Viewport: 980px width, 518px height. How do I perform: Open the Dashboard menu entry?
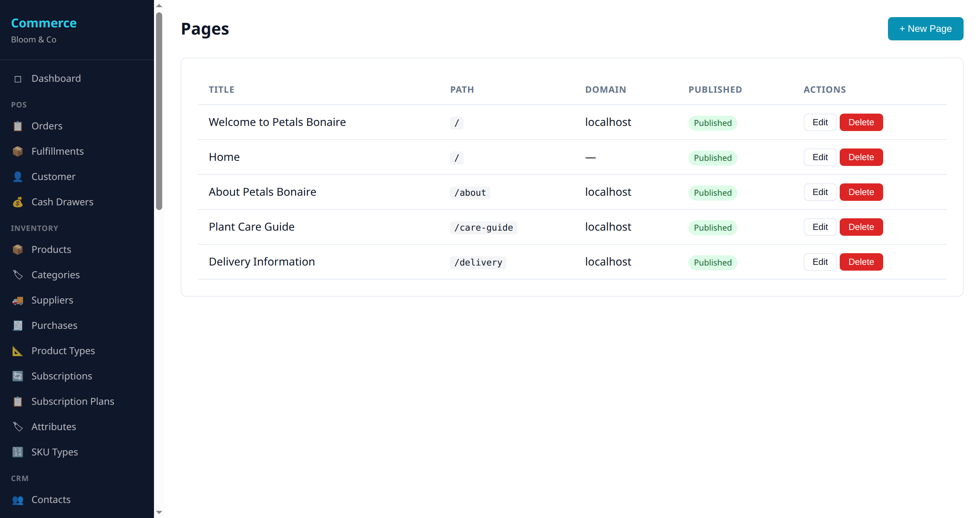[x=56, y=78]
